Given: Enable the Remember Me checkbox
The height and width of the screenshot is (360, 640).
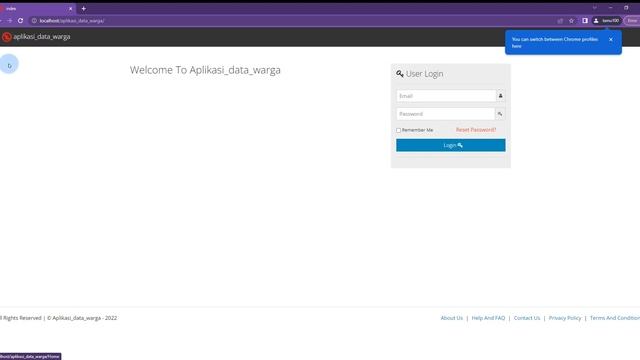Looking at the screenshot, I should coord(398,130).
